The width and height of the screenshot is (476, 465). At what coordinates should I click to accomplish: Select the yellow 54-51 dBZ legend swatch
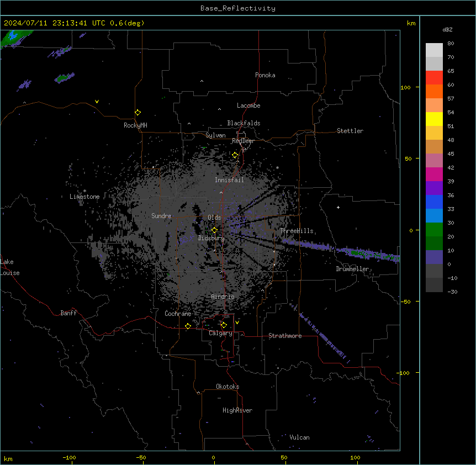[434, 119]
